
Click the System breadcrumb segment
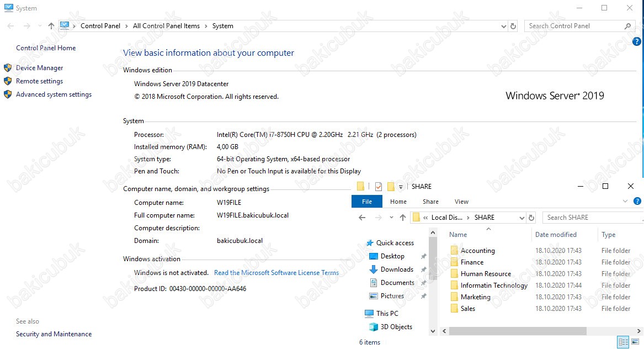tap(222, 26)
